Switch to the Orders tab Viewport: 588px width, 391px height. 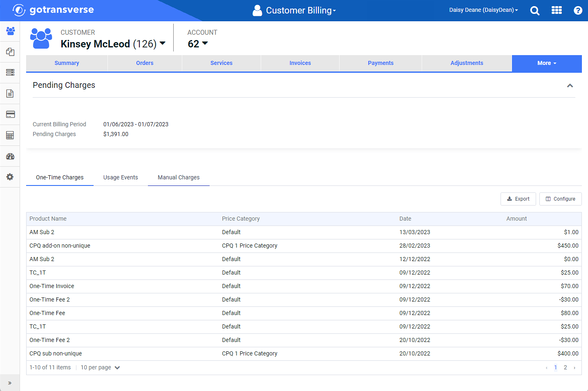tap(145, 63)
